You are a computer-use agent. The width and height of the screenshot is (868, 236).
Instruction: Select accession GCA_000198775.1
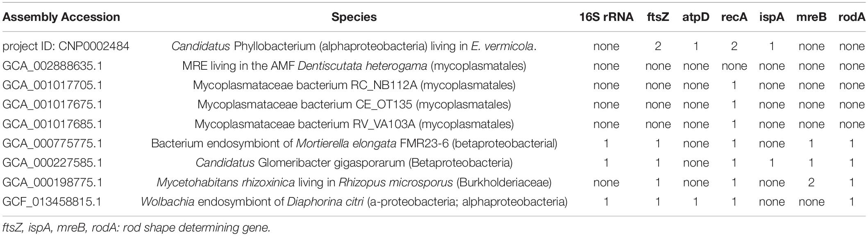point(52,182)
